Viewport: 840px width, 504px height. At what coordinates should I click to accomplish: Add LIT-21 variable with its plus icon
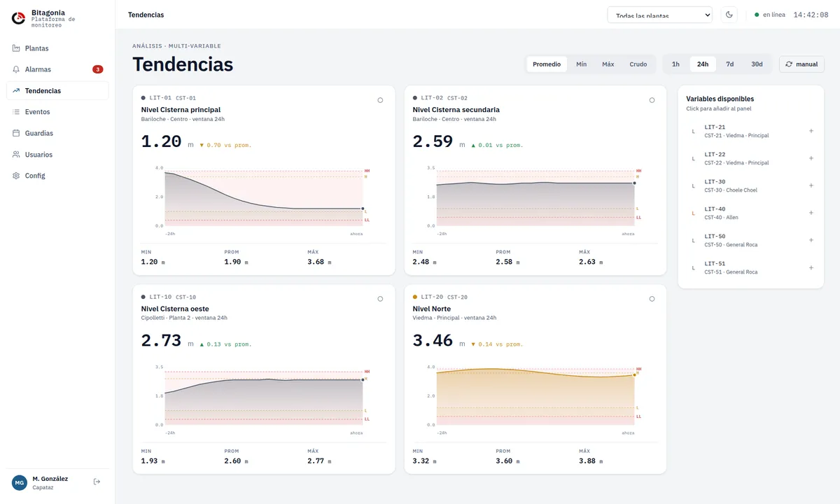(811, 131)
